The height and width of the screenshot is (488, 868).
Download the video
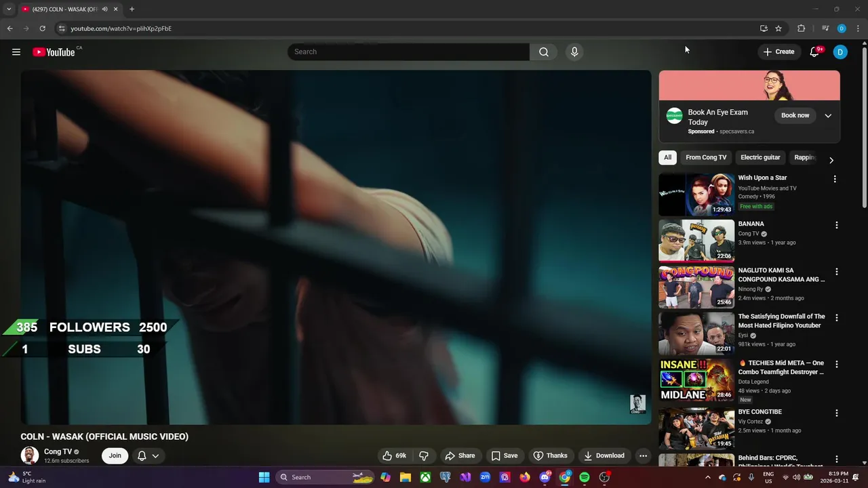(604, 455)
